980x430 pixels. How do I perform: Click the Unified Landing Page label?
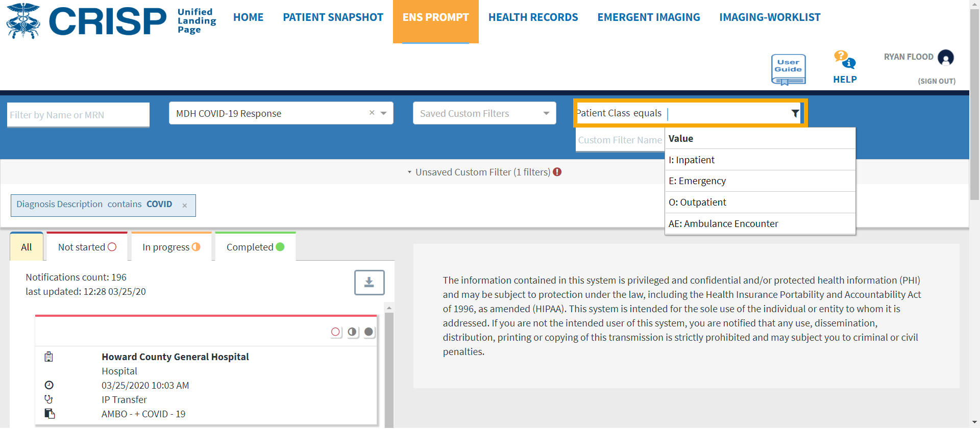197,20
